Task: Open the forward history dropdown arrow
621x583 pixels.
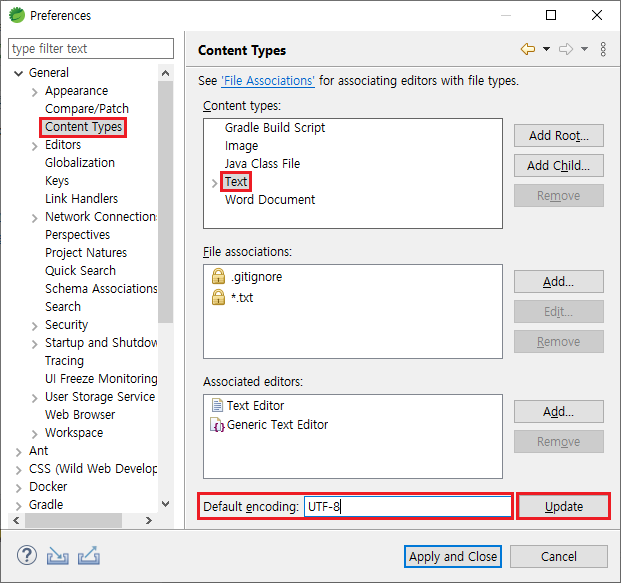Action: point(584,49)
